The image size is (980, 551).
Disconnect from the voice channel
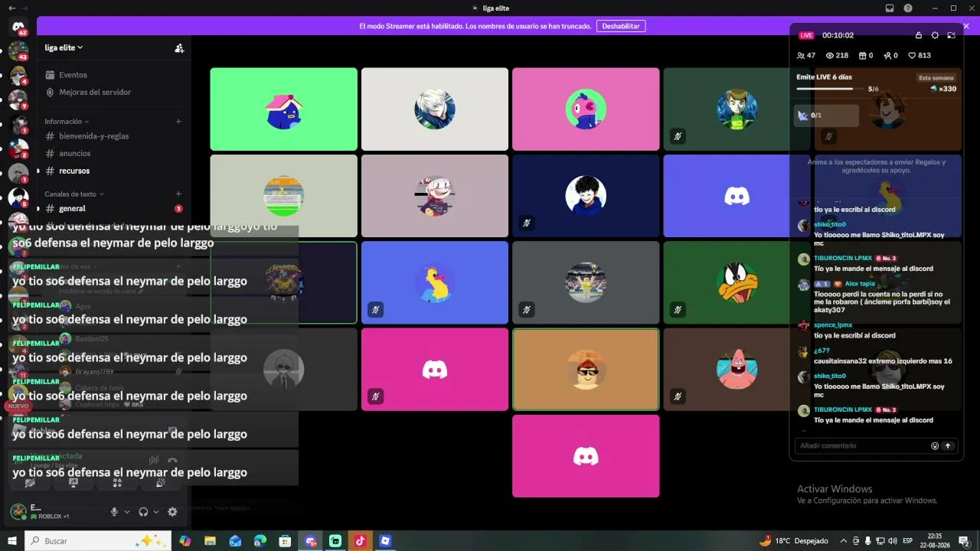172,461
